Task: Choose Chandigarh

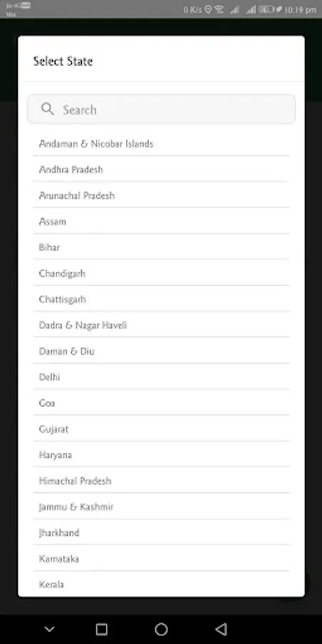Action: [162, 273]
